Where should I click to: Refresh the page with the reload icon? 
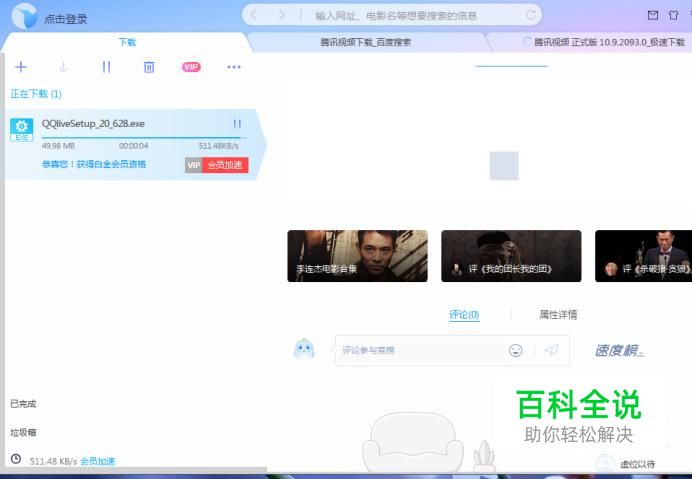pos(531,15)
